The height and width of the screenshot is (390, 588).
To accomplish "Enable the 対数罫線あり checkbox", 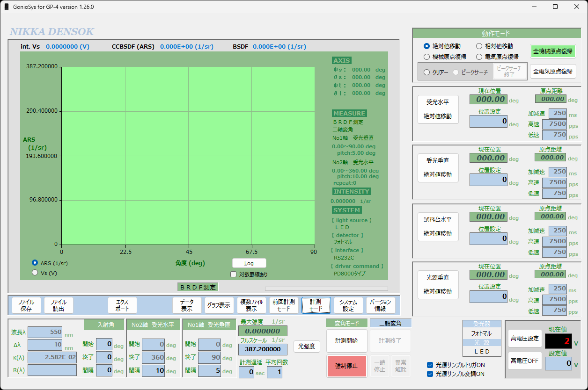I will click(234, 274).
